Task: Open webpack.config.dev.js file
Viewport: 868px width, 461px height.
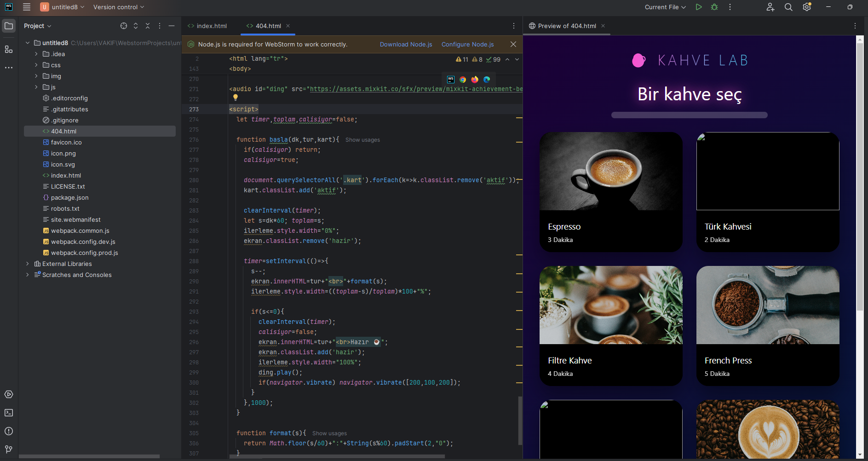Action: (83, 242)
